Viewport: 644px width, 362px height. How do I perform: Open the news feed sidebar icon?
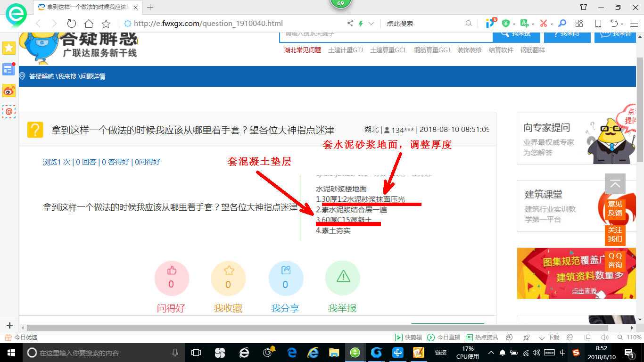[x=9, y=69]
